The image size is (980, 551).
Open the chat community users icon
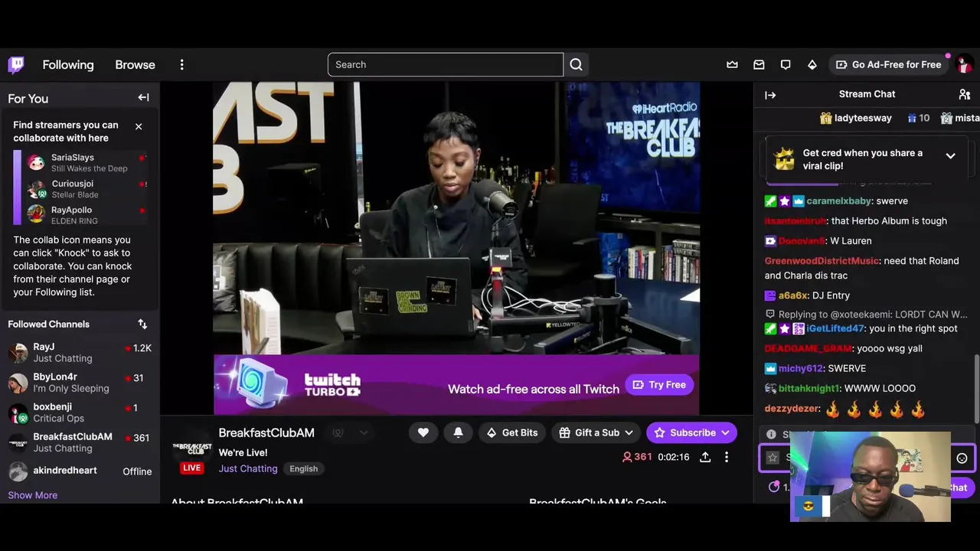click(x=965, y=95)
